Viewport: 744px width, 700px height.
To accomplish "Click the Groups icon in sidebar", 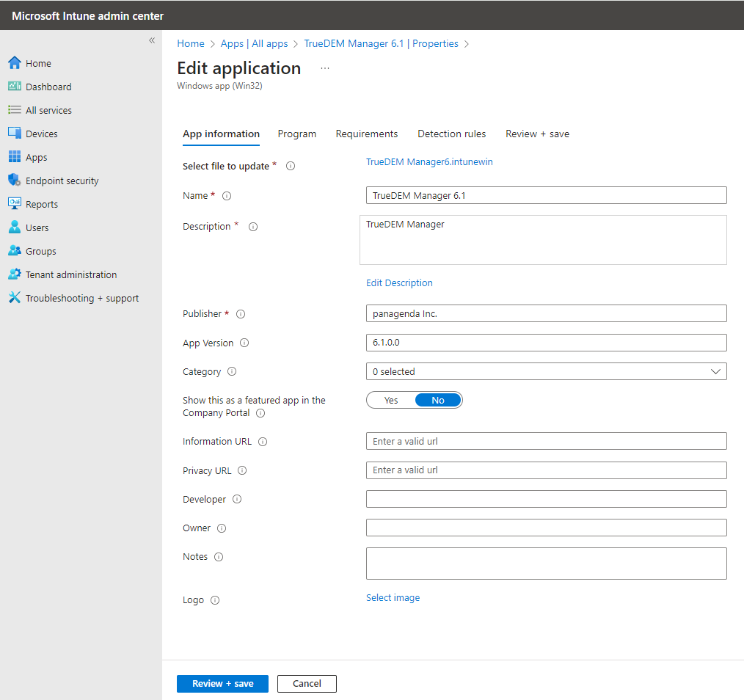I will (x=14, y=251).
